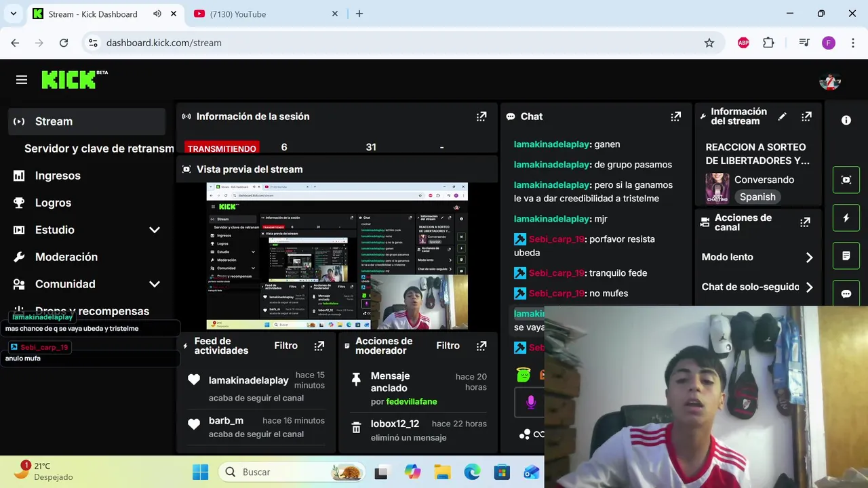Click the TRANSMITIENDO status badge
The height and width of the screenshot is (488, 868).
[x=222, y=148]
